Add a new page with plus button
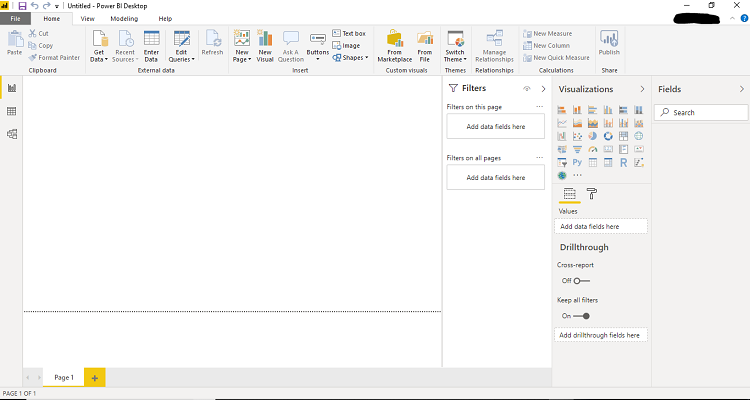 pyautogui.click(x=95, y=378)
